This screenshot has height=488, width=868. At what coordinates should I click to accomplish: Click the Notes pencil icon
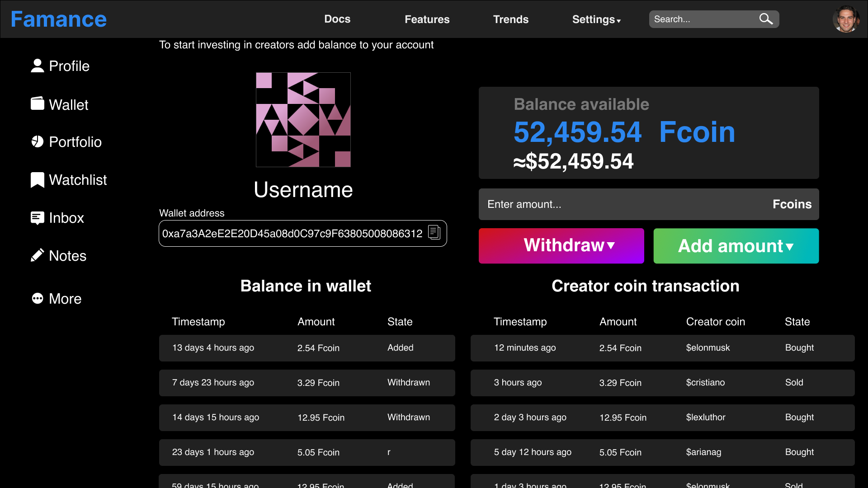(x=37, y=255)
